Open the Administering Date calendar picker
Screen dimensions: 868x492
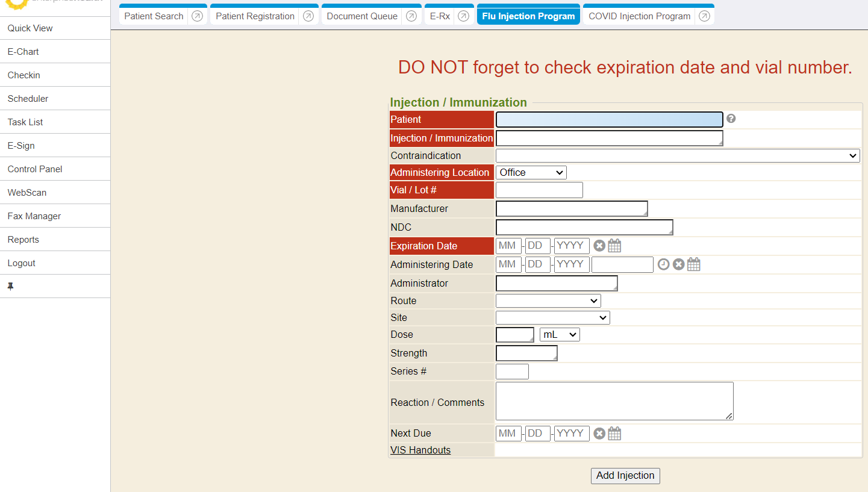coord(694,264)
